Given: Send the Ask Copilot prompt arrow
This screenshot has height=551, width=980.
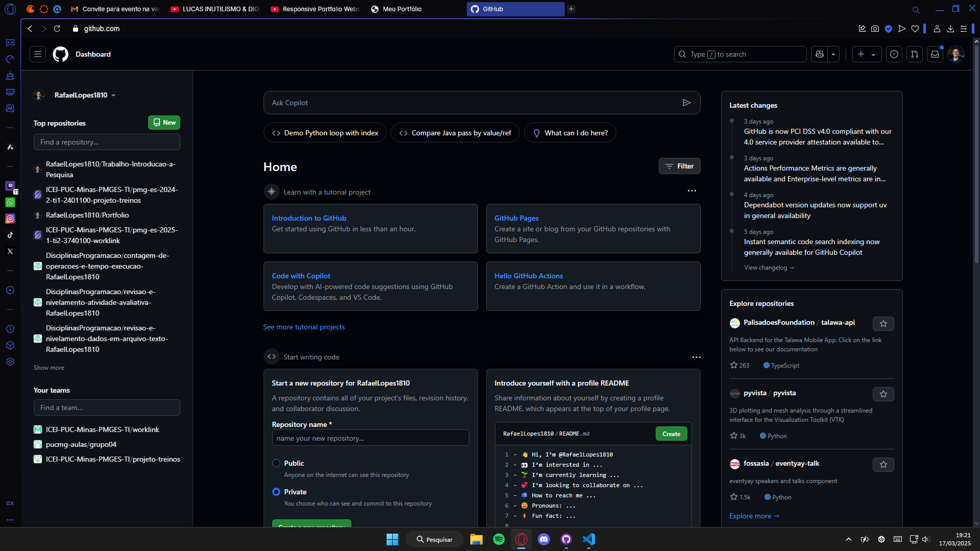Looking at the screenshot, I should pyautogui.click(x=686, y=103).
